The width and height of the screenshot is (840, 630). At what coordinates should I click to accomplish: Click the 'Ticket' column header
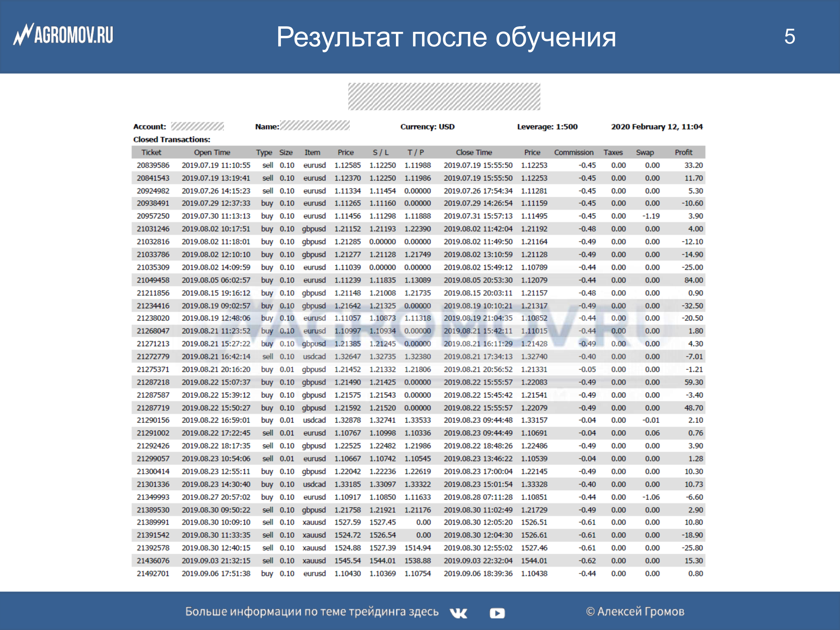coord(151,152)
